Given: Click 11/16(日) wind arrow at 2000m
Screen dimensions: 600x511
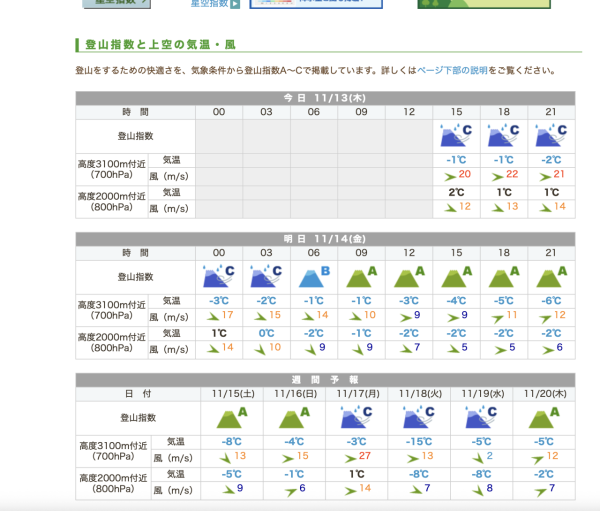Looking at the screenshot, I should [290, 491].
